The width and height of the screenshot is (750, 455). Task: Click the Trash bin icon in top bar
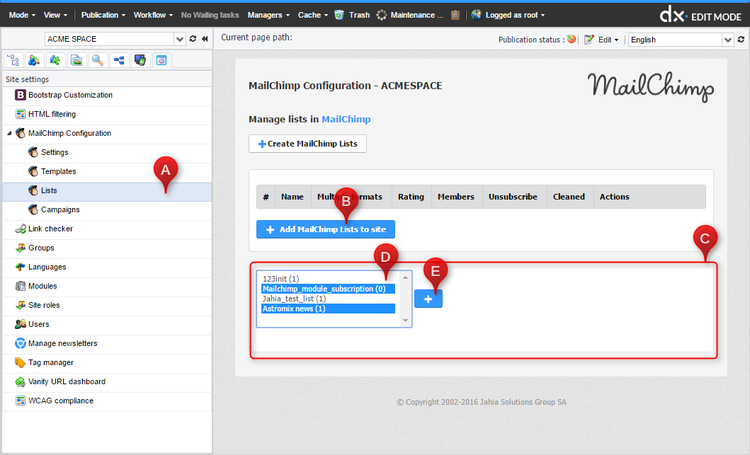339,15
